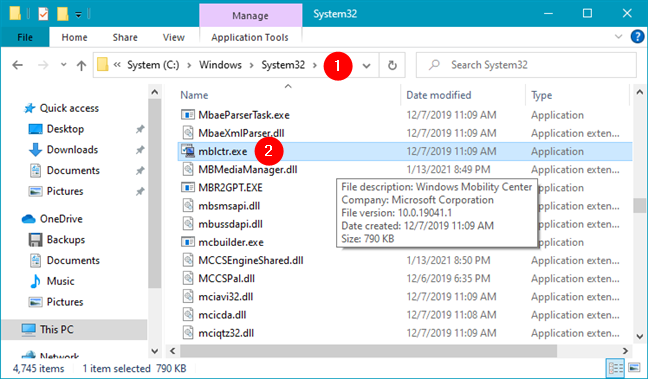The width and height of the screenshot is (648, 379).
Task: Sort by the Name column header
Action: pyautogui.click(x=194, y=95)
